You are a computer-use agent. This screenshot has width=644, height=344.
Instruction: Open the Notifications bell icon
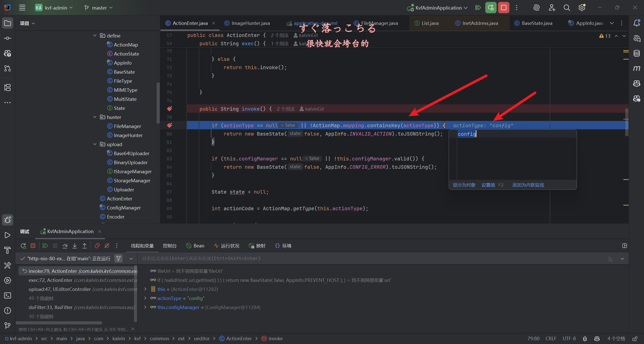[x=637, y=23]
